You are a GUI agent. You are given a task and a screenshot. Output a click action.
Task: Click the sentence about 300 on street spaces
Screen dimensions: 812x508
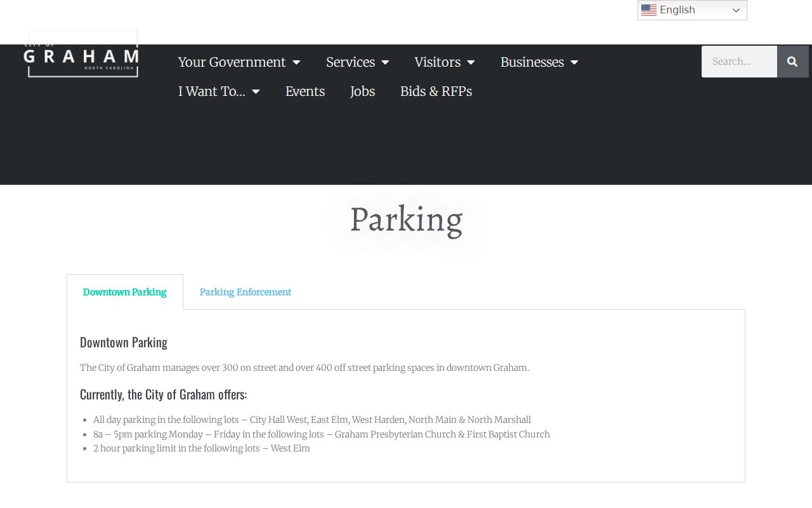tap(304, 368)
